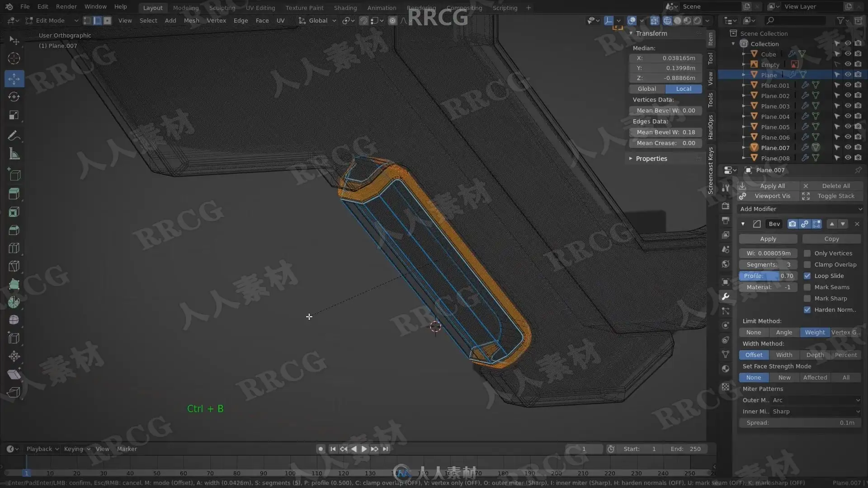The width and height of the screenshot is (868, 488).
Task: Toggle proportional editing icon in header
Action: (x=392, y=20)
